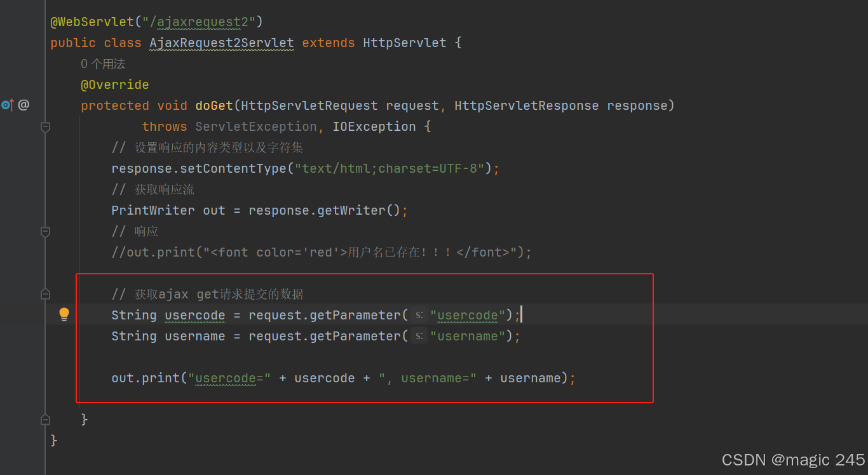Click the fold arrow next to the highlighted block

click(45, 293)
